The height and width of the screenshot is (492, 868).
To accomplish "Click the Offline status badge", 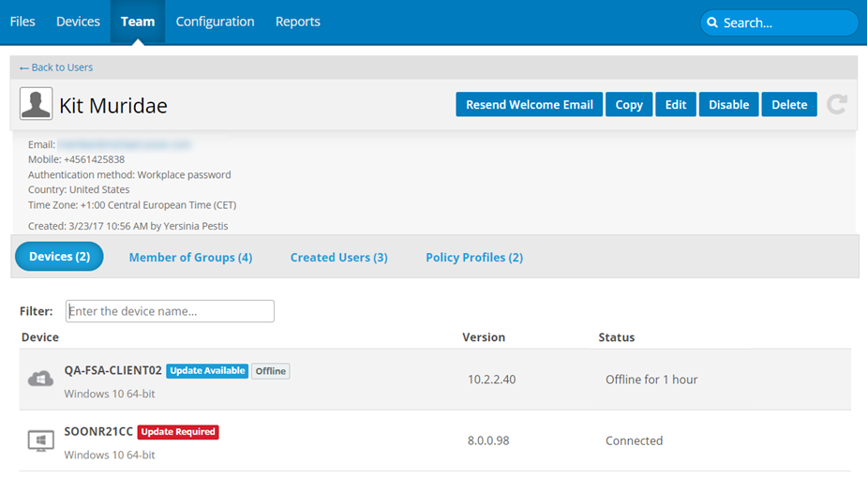I will click(x=270, y=371).
